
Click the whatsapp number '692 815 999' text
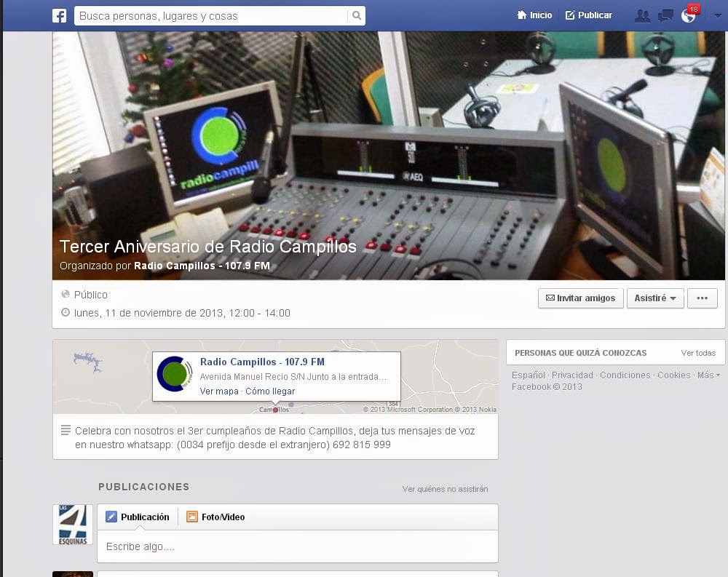pyautogui.click(x=362, y=445)
